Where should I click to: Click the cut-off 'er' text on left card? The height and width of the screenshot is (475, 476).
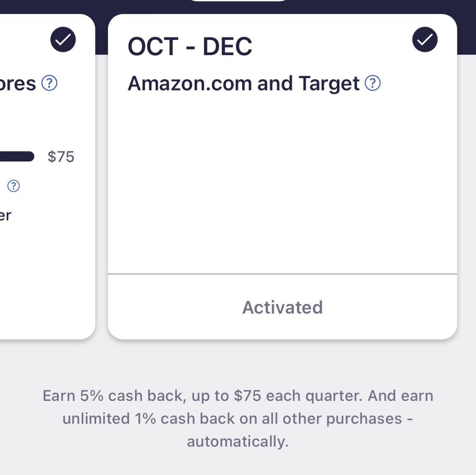pyautogui.click(x=6, y=216)
